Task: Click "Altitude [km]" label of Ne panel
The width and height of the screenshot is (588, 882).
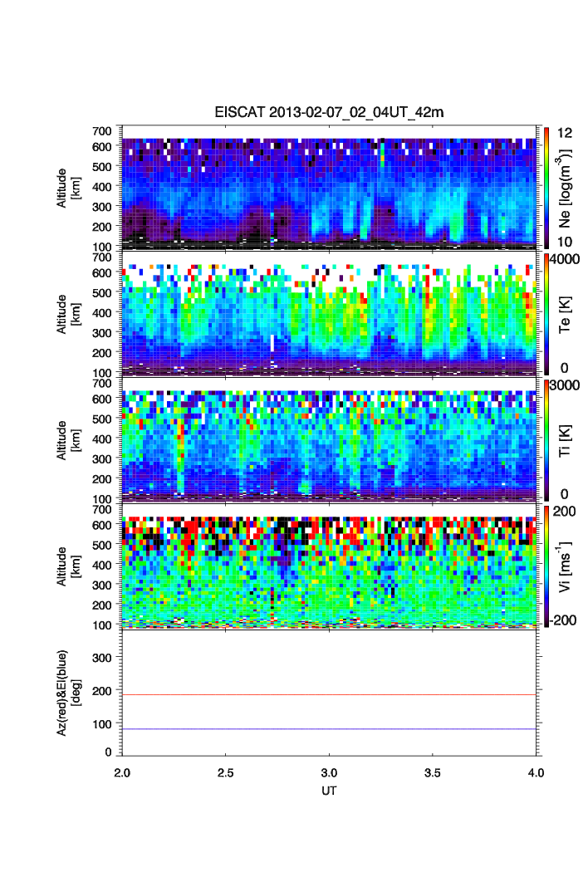Action: tap(69, 188)
